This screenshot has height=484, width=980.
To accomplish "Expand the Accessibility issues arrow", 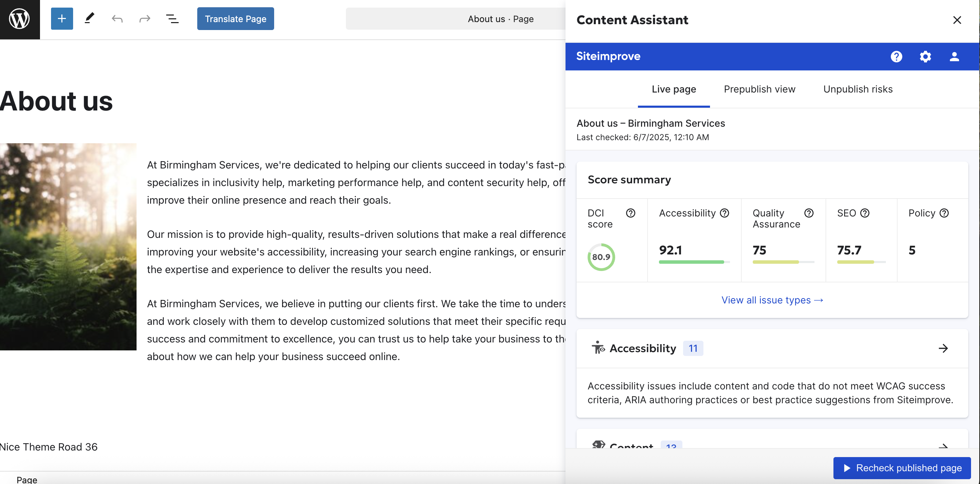I will [x=943, y=348].
